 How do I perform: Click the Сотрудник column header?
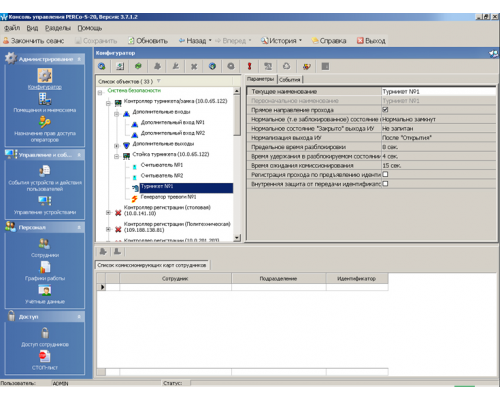click(175, 278)
